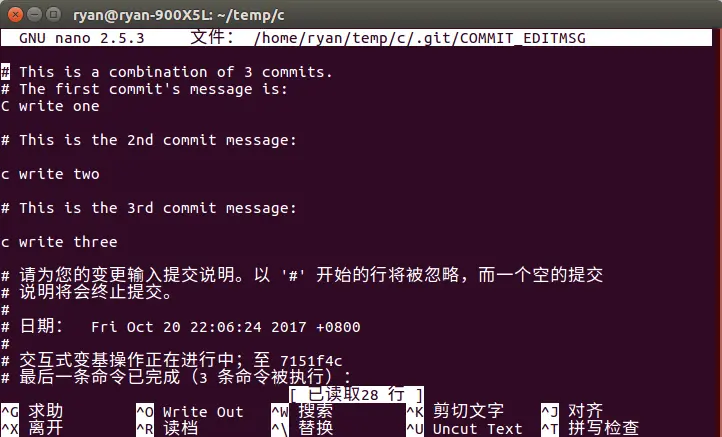Click the ^K 剪切文字 cut text shortcut
722x437 pixels.
(x=455, y=411)
